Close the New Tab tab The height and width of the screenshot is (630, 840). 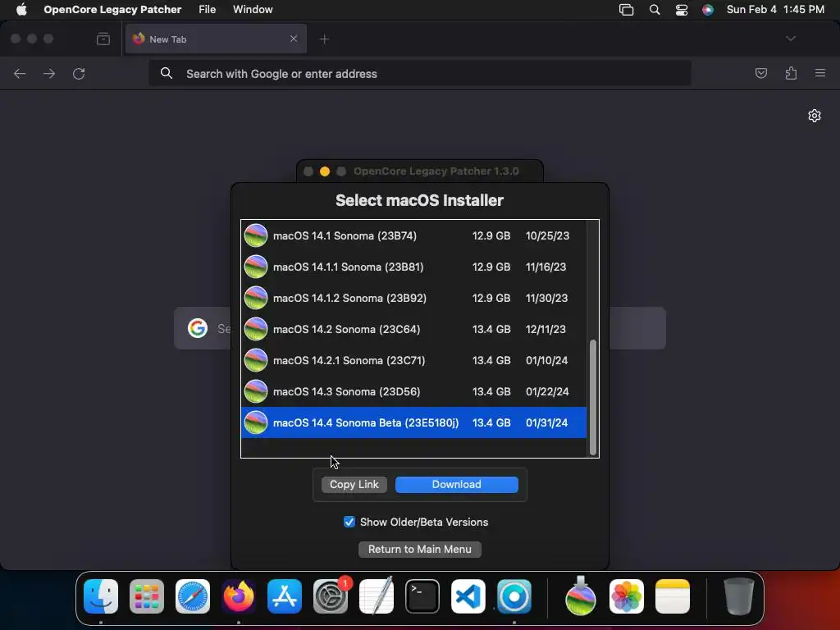click(x=294, y=39)
